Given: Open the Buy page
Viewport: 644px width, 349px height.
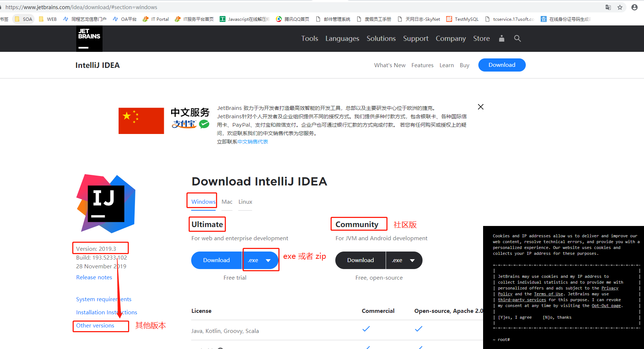Looking at the screenshot, I should point(464,65).
